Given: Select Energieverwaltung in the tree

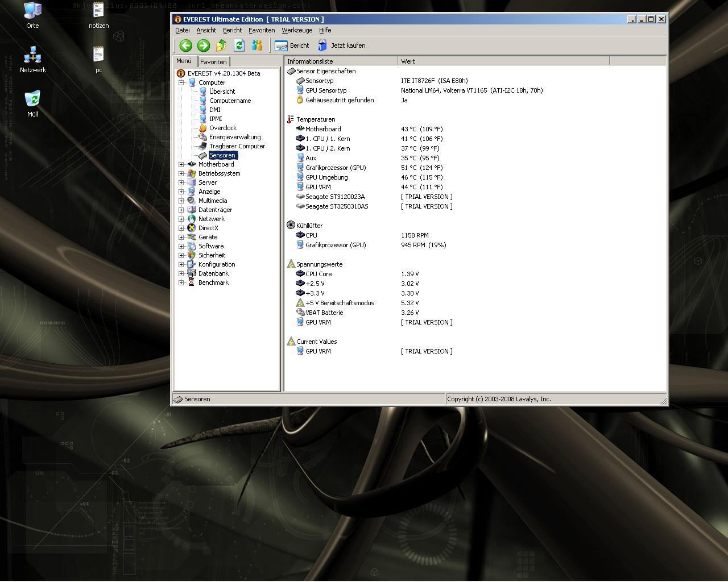Looking at the screenshot, I should coord(234,137).
